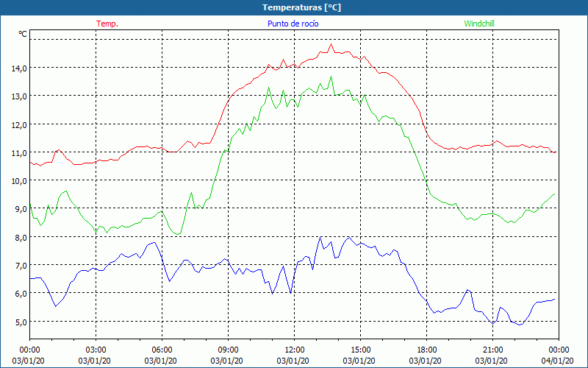Click the 03/01/20 date under 12:00

pos(293,361)
